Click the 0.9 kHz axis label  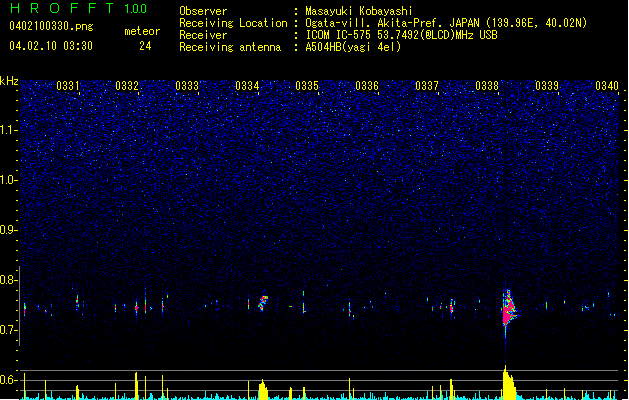click(9, 230)
